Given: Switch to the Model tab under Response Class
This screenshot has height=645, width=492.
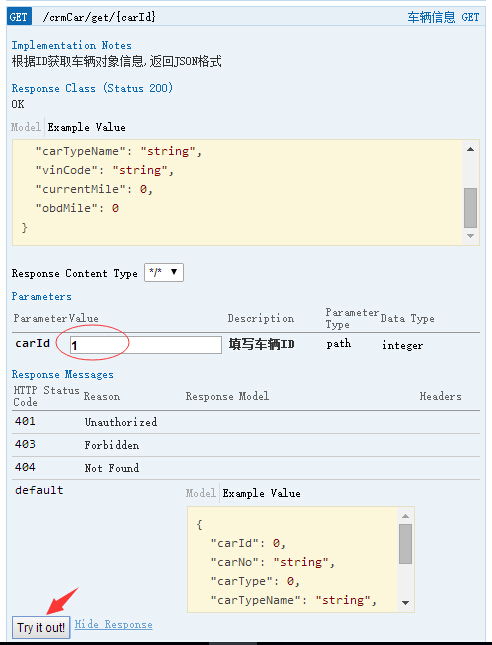Looking at the screenshot, I should coord(26,127).
